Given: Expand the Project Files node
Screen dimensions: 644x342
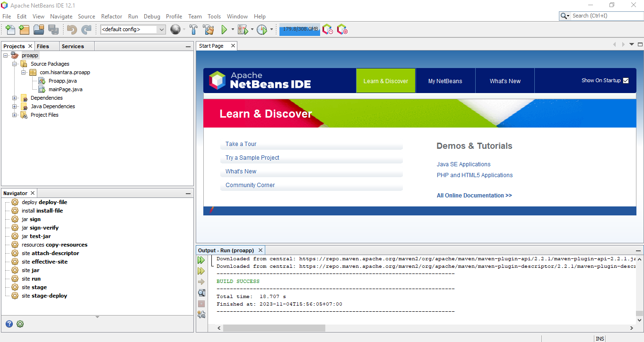Looking at the screenshot, I should click(x=15, y=115).
